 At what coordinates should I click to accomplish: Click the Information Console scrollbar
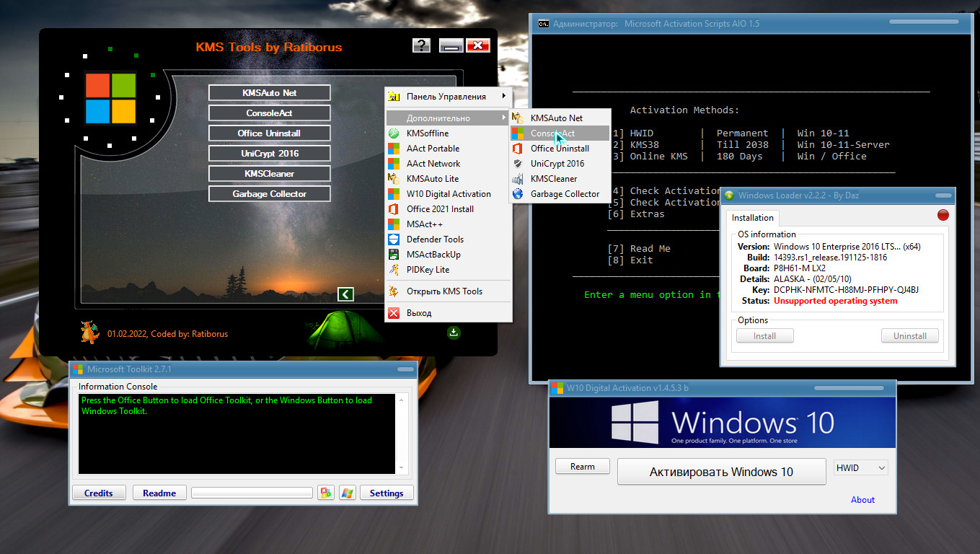(x=402, y=434)
